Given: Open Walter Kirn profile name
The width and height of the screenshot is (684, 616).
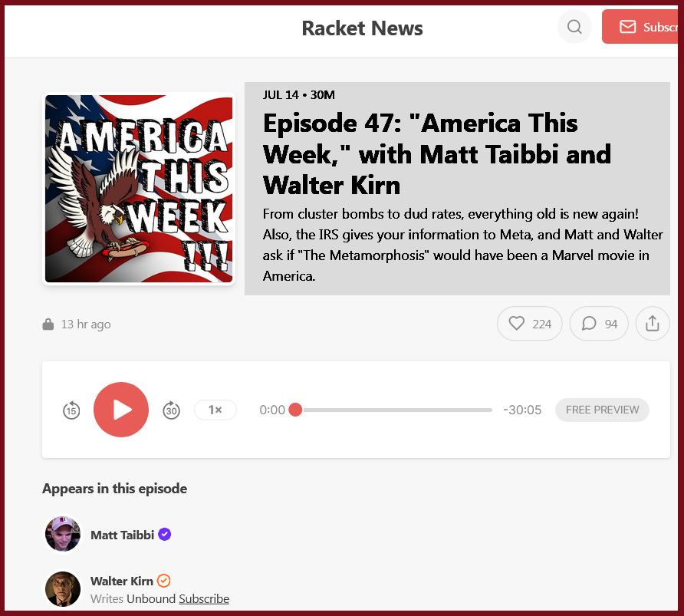Looking at the screenshot, I should point(122,581).
